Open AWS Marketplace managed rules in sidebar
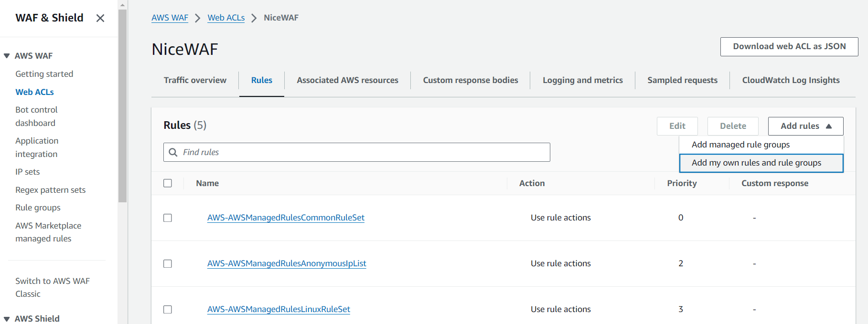Screen dimensions: 868x324 coord(48,232)
